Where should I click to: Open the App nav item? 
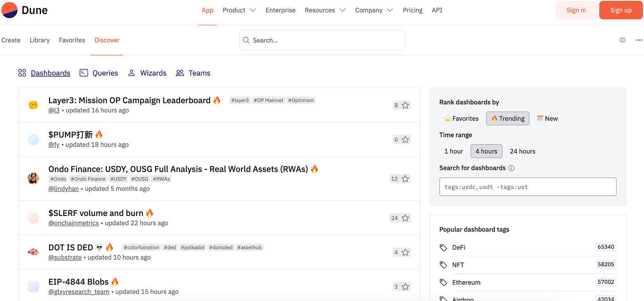(x=207, y=10)
